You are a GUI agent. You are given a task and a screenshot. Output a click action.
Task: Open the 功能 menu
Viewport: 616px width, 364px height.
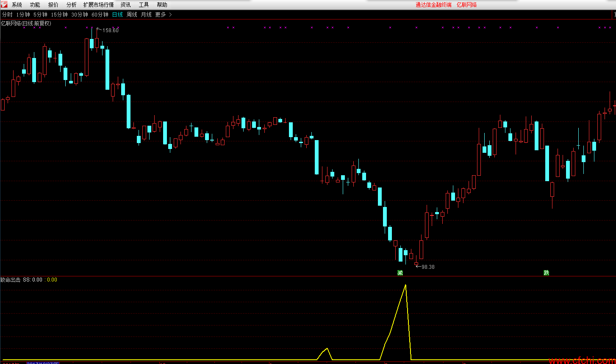click(35, 5)
